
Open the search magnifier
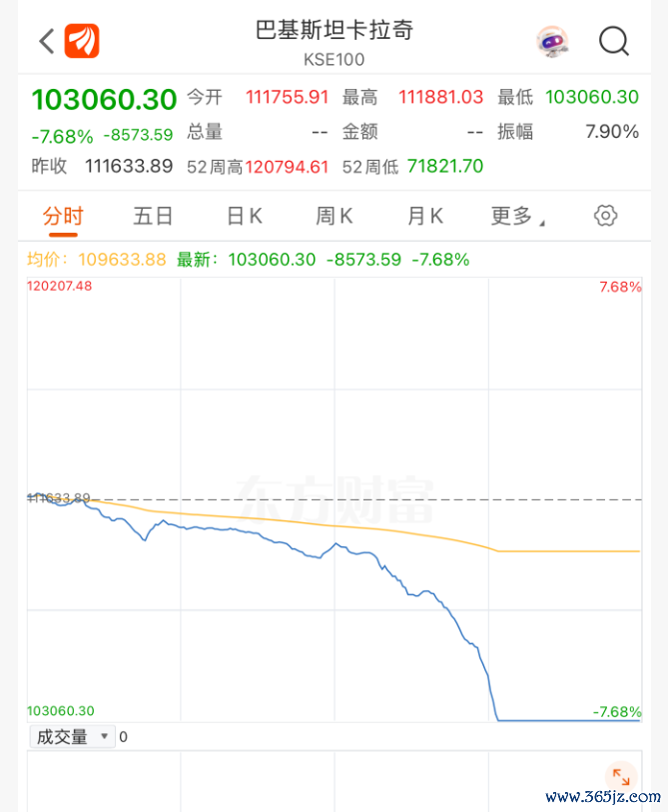click(614, 42)
